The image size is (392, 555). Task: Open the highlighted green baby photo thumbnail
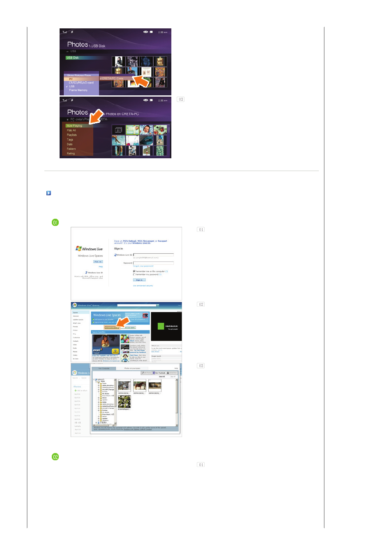pyautogui.click(x=132, y=130)
